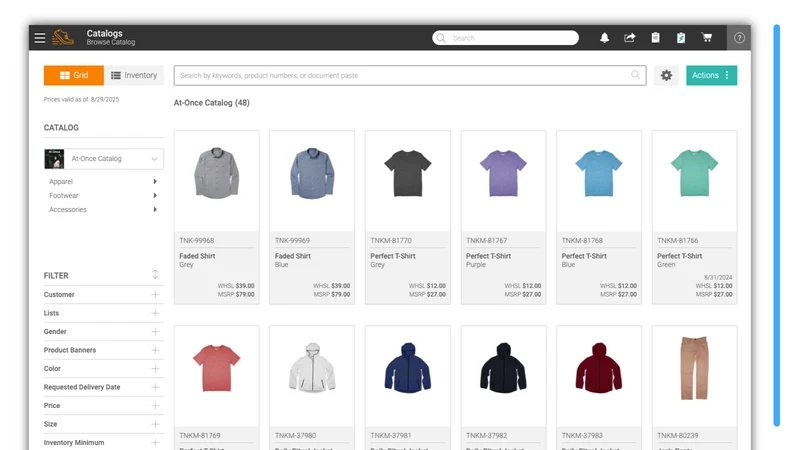Expand the Product Banners filter
The image size is (800, 450).
pos(155,350)
